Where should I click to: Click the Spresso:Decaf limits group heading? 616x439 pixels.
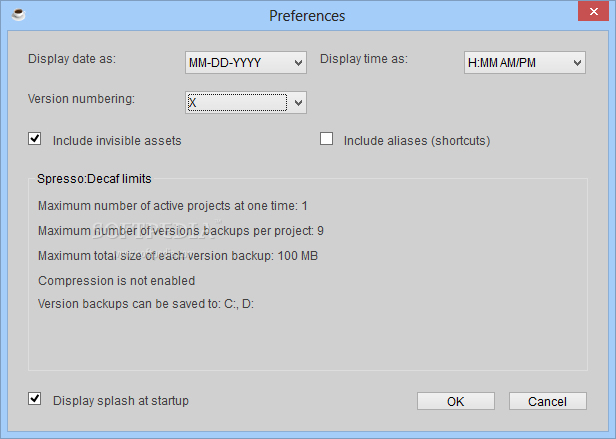[x=94, y=179]
